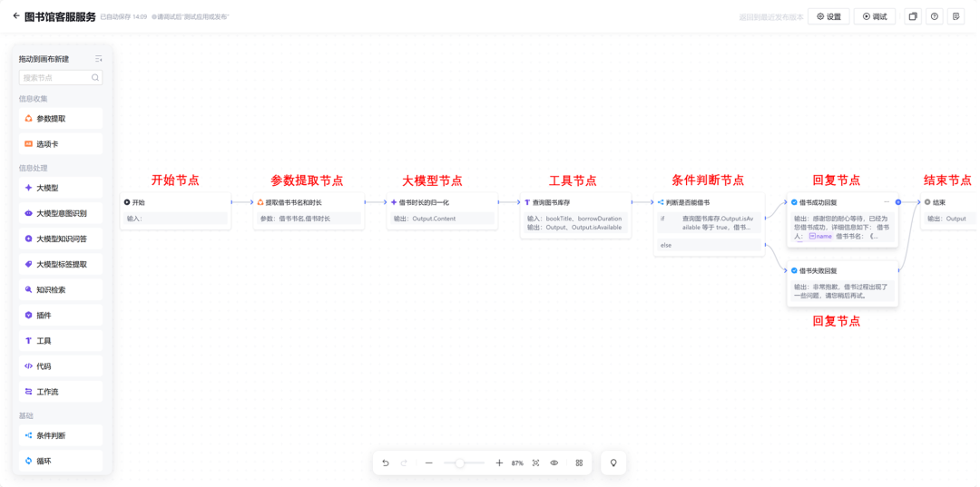Zoom out with the minus button
980x487 pixels.
(428, 463)
